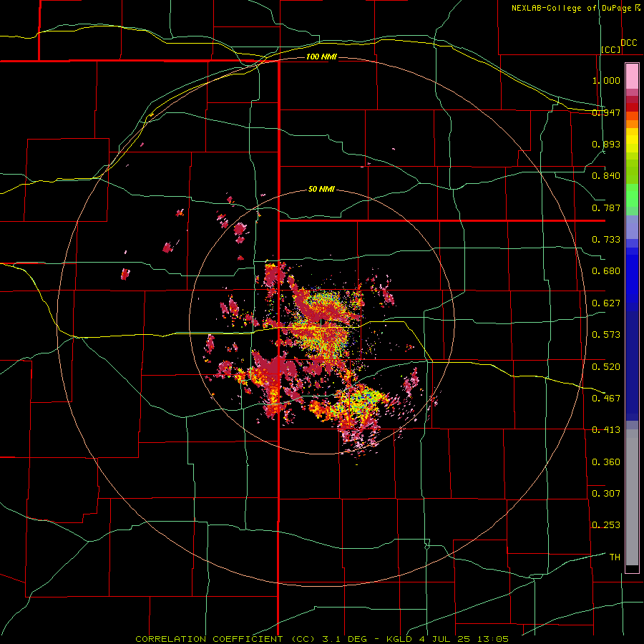
Task: Click the 100 NMI range ring label
Action: click(321, 57)
